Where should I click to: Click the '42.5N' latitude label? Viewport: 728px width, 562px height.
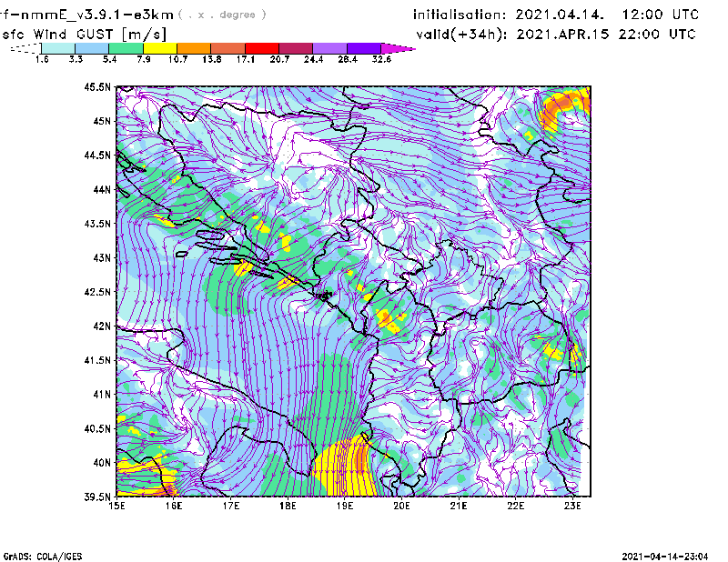pos(97,292)
